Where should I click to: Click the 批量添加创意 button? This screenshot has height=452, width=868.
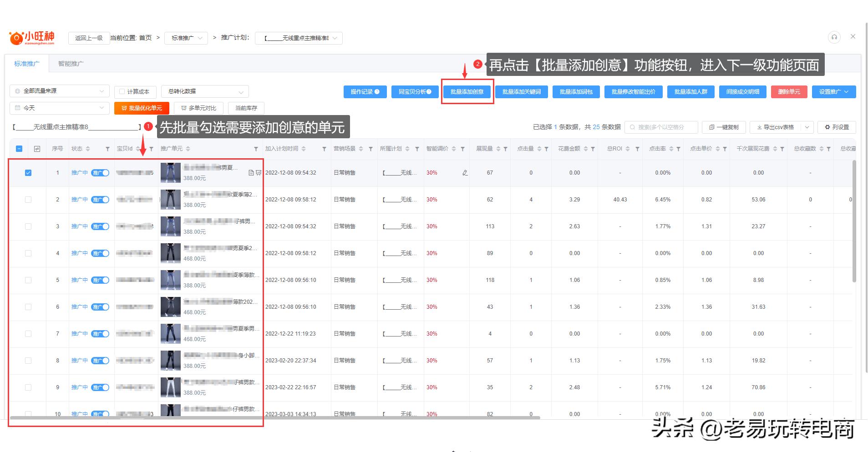(467, 91)
